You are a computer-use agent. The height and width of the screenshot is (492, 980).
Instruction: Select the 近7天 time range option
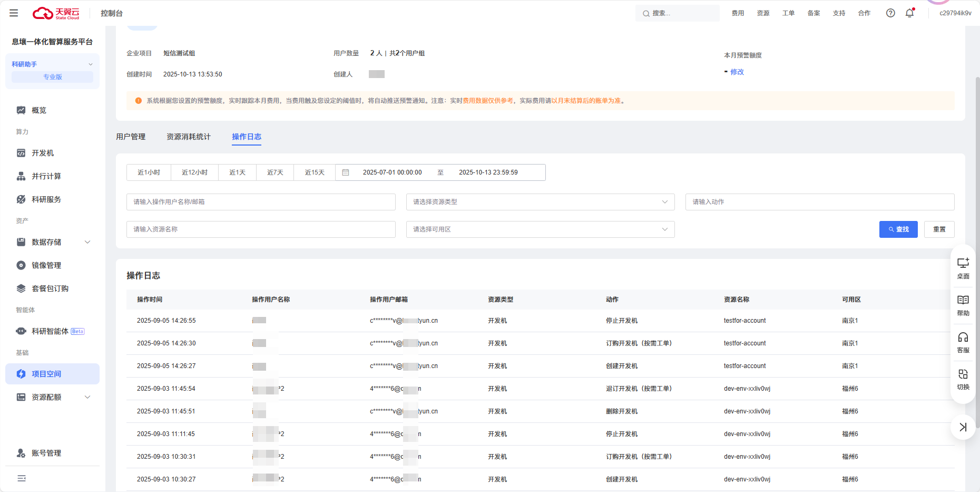(x=275, y=172)
